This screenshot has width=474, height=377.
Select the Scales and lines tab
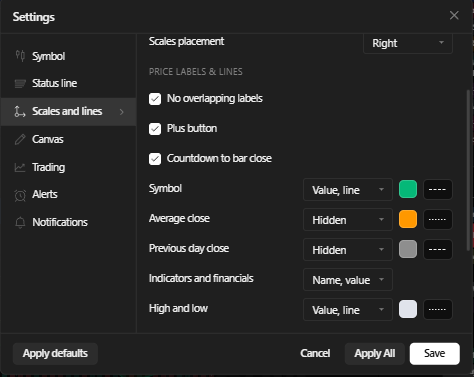coord(68,112)
